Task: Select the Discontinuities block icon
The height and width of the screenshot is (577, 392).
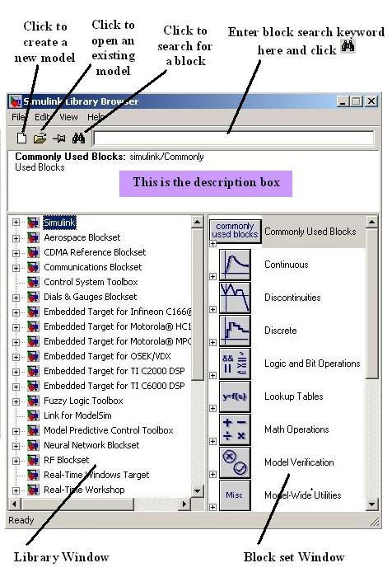Action: tap(235, 298)
